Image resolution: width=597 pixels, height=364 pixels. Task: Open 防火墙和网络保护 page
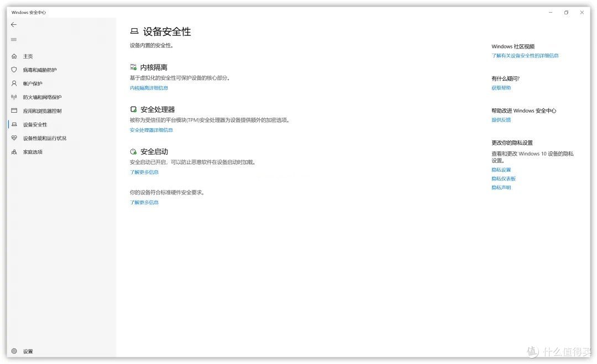click(42, 97)
